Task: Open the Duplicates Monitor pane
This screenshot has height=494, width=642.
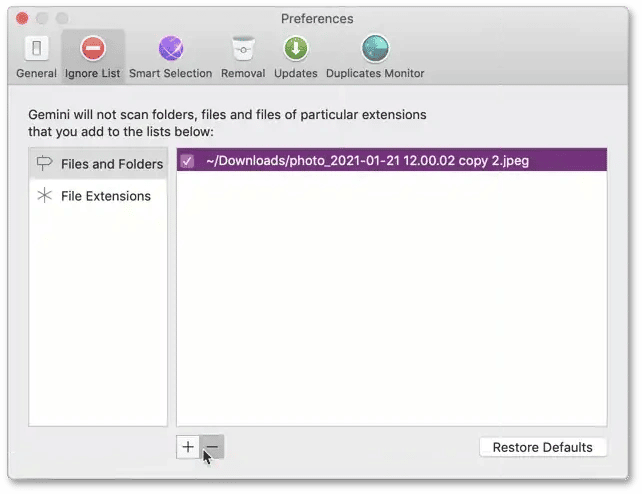Action: (375, 57)
